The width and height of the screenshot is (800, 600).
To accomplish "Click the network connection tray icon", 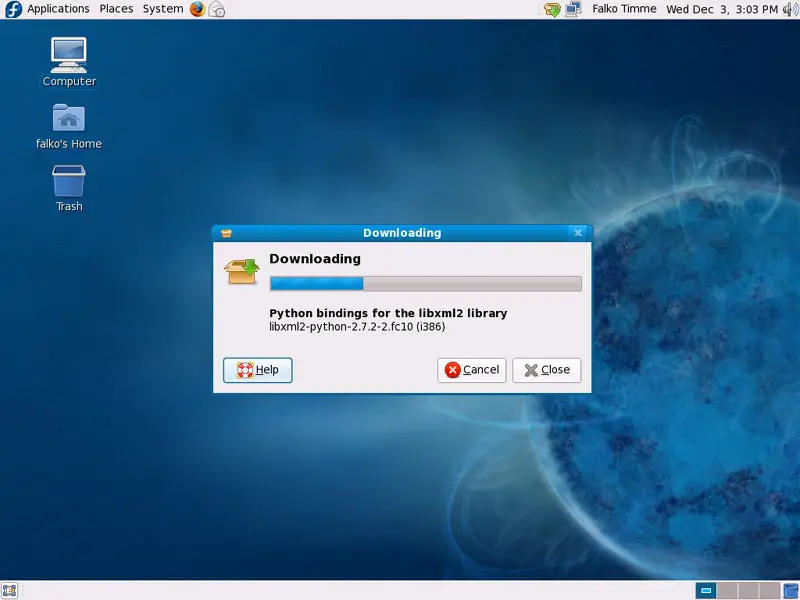I will 573,9.
